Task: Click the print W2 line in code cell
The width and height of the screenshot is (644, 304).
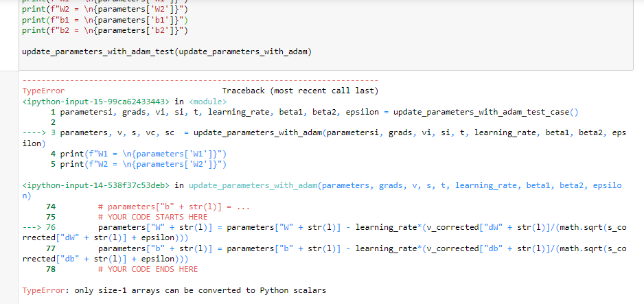Action: tap(105, 9)
